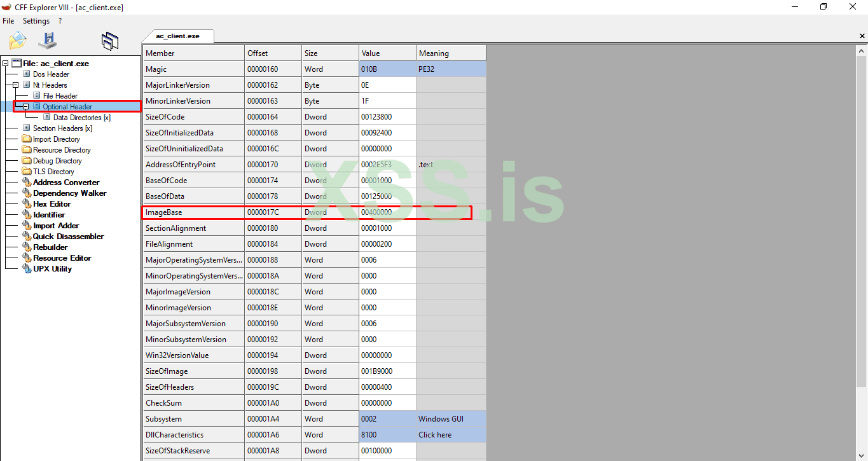868x461 pixels.
Task: Click the CFF Explorer title bar app icon
Action: (x=7, y=7)
